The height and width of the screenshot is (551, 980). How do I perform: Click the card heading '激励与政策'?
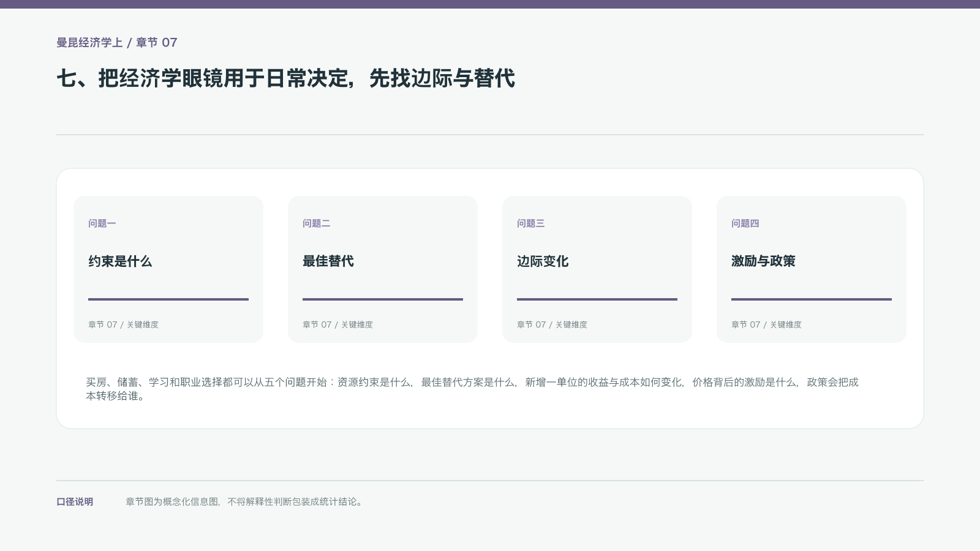tap(763, 261)
